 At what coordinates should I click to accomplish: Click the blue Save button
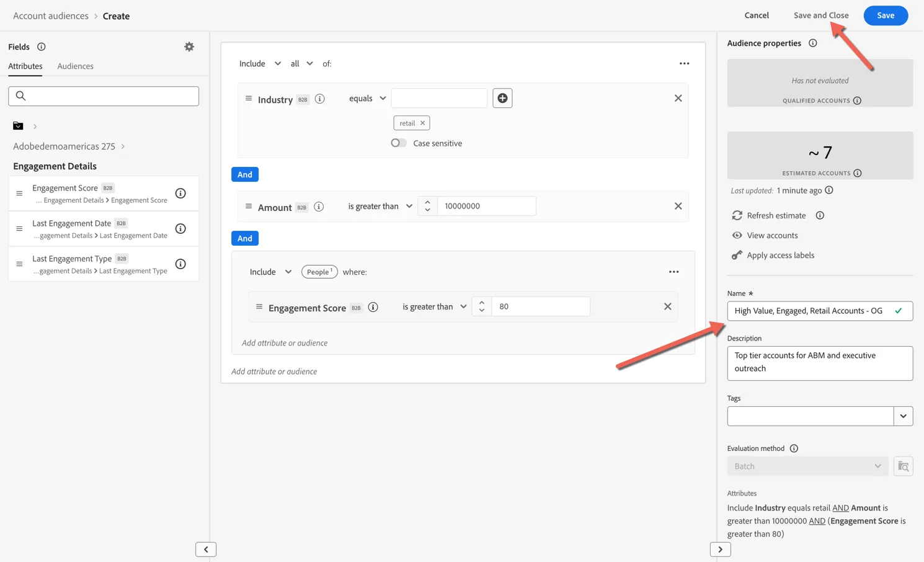[x=886, y=15]
